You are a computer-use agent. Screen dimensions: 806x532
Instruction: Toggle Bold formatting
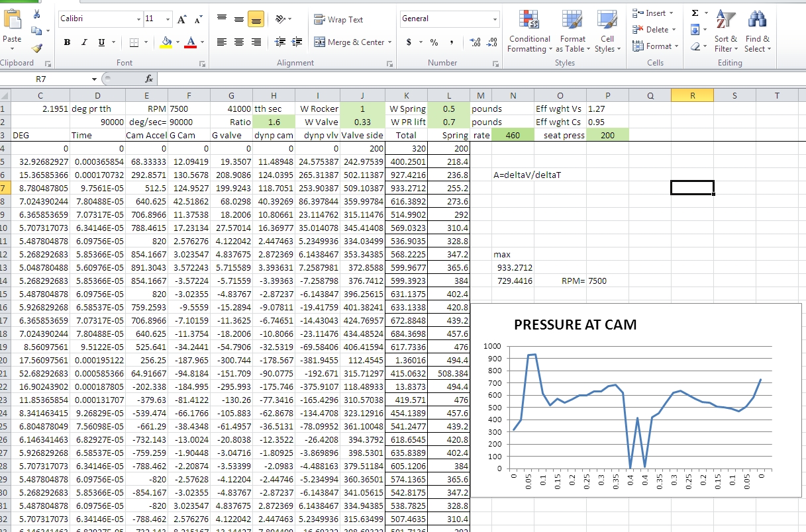click(67, 42)
